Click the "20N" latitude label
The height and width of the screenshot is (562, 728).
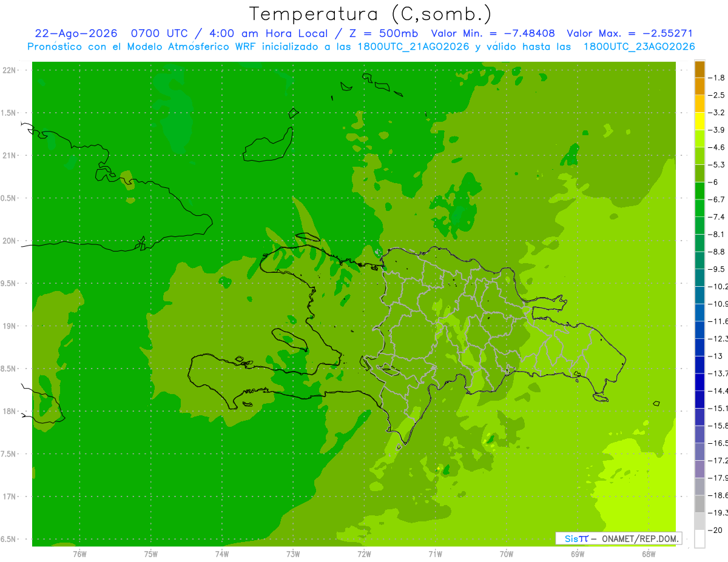(9, 241)
